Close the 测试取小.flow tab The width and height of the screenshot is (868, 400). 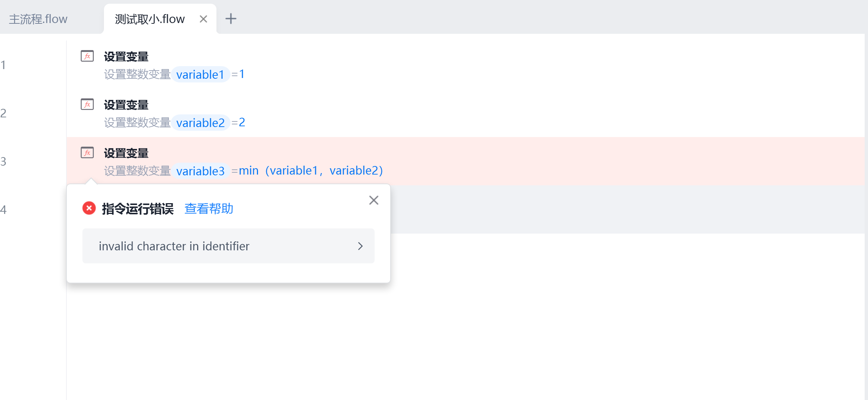click(203, 19)
